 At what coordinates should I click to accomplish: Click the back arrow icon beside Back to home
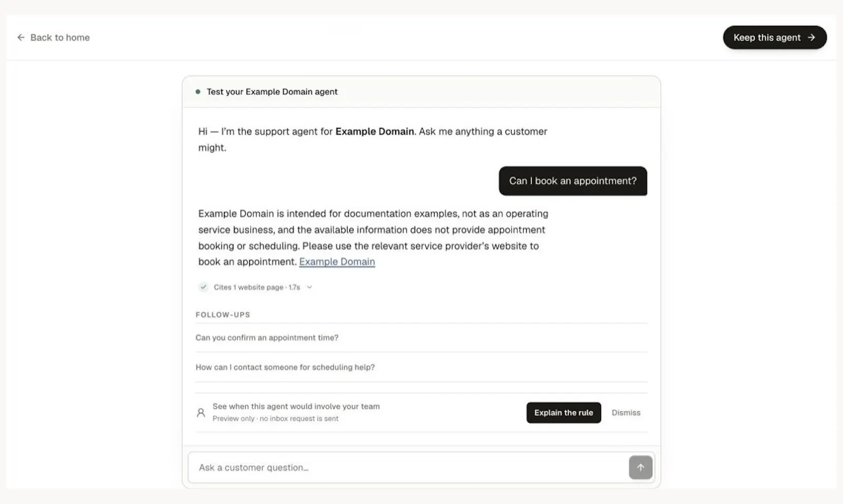[21, 37]
